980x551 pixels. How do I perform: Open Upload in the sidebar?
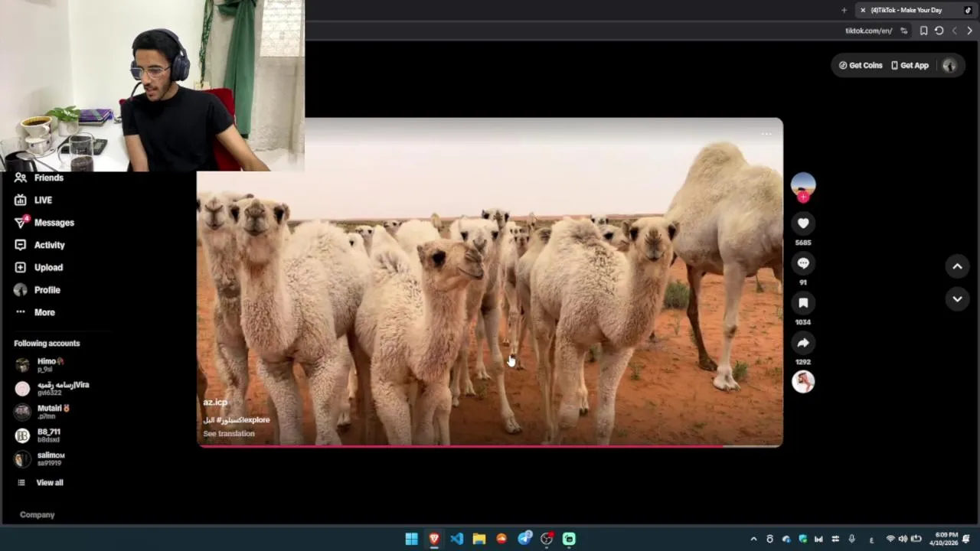(38, 267)
